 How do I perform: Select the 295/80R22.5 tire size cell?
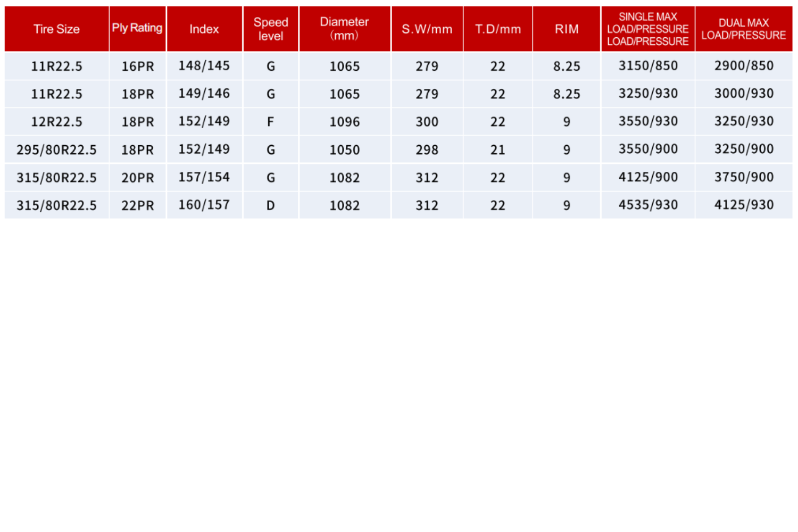[x=56, y=150]
